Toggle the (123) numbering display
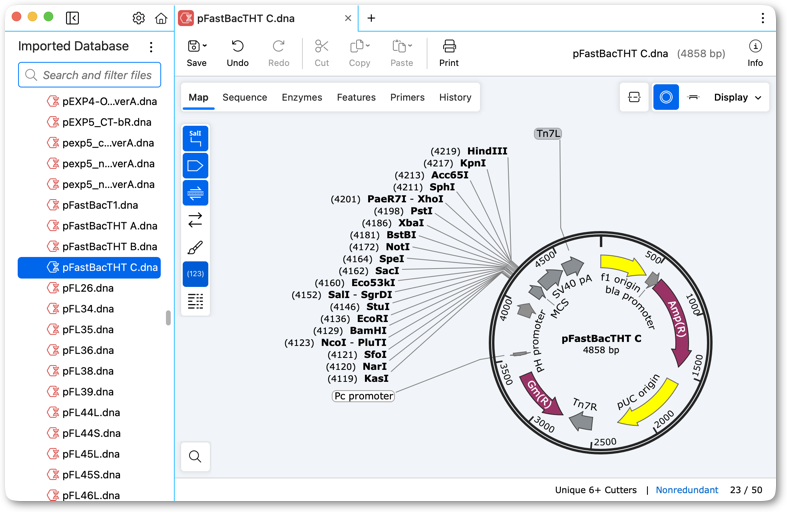The width and height of the screenshot is (787, 512). click(x=195, y=274)
